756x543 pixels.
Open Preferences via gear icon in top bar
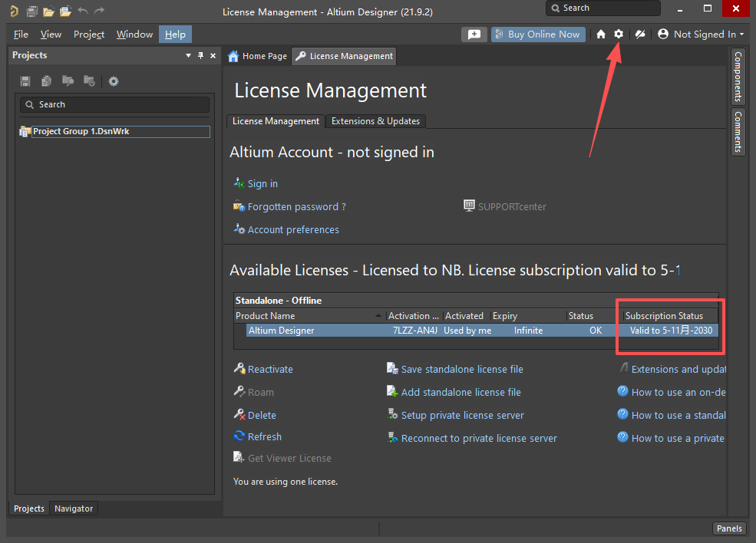pyautogui.click(x=619, y=34)
